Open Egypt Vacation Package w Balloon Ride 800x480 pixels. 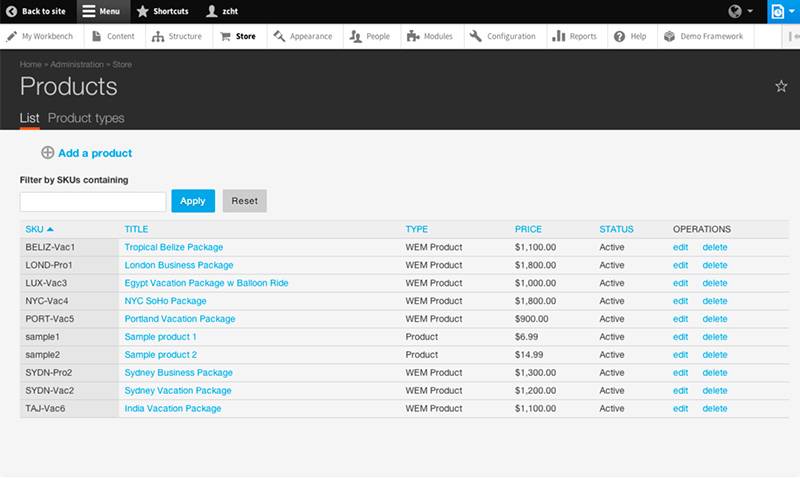tap(206, 283)
